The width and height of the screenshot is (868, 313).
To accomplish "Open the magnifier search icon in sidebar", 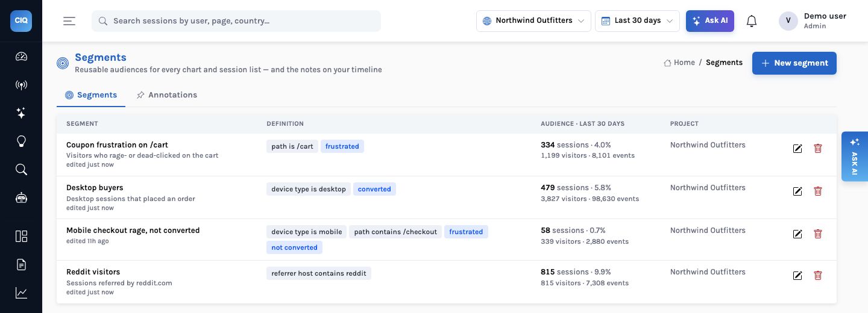I will [x=21, y=169].
